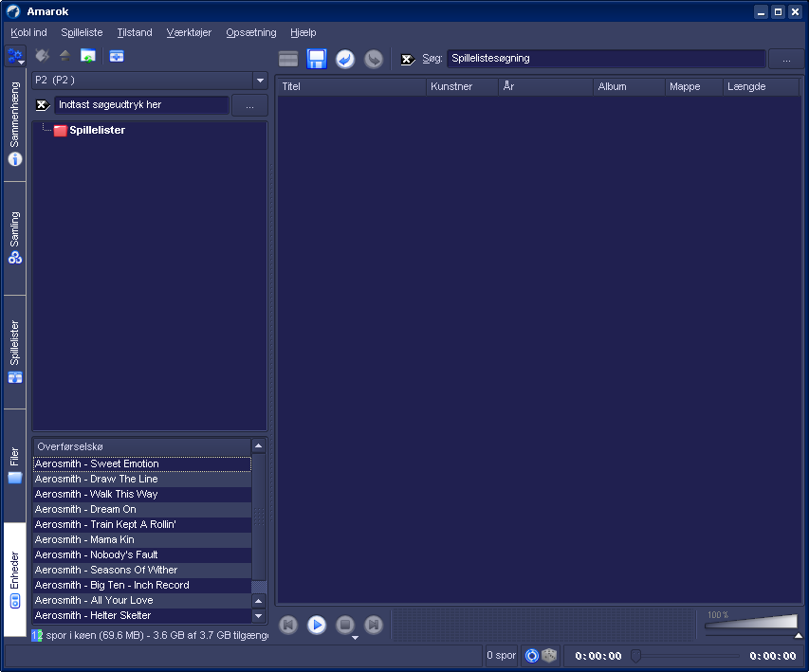
Task: Click the disconnect device plug icon
Action: tap(42, 56)
